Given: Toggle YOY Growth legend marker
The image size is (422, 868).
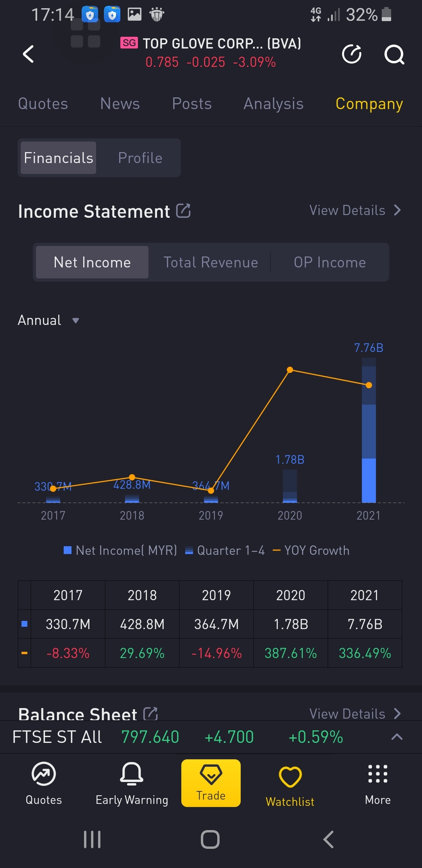Looking at the screenshot, I should click(276, 551).
